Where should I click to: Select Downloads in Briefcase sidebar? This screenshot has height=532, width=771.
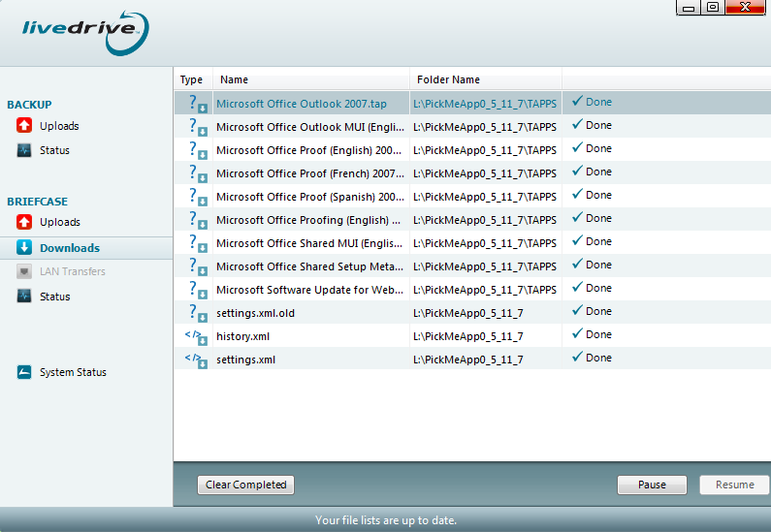pyautogui.click(x=86, y=247)
